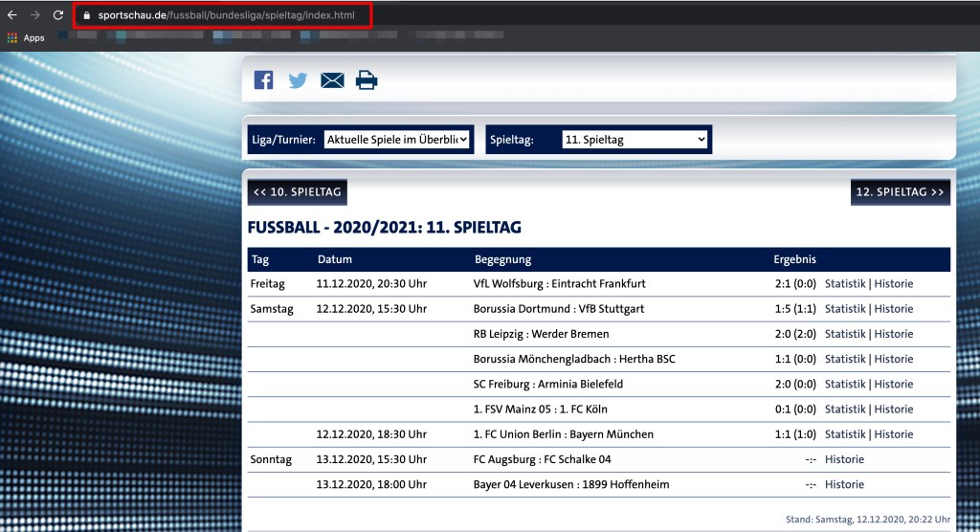Go back with browser back arrow
The height and width of the screenshot is (532, 980).
click(x=12, y=15)
